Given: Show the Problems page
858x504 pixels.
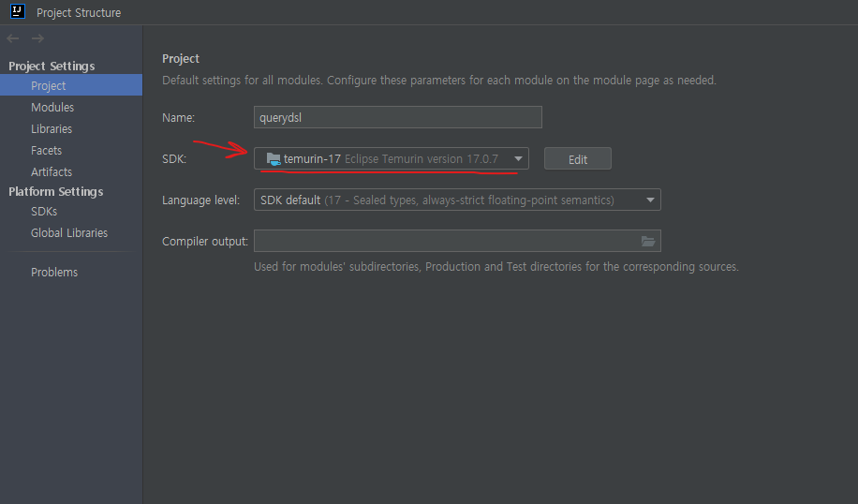Looking at the screenshot, I should (54, 272).
